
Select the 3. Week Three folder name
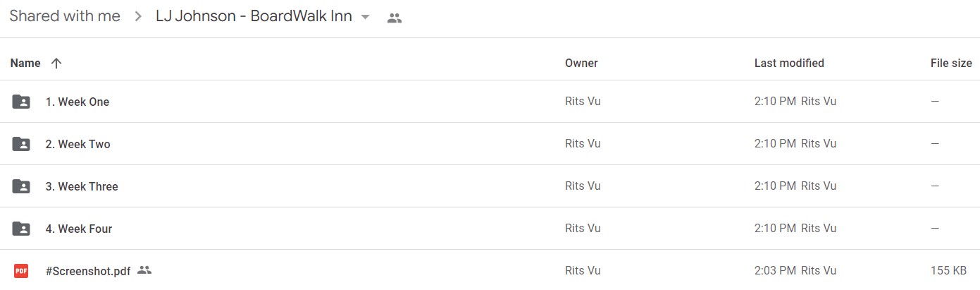(82, 186)
